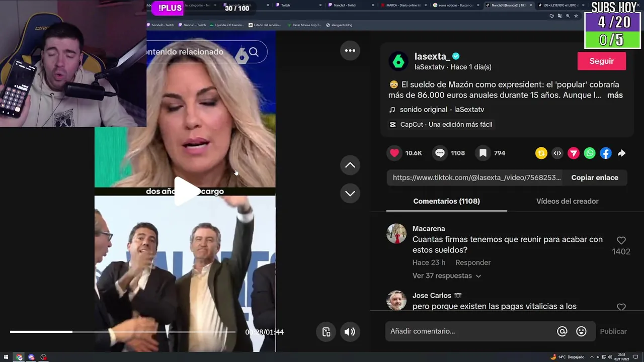Click the bookmark star in address bar

pos(576,16)
